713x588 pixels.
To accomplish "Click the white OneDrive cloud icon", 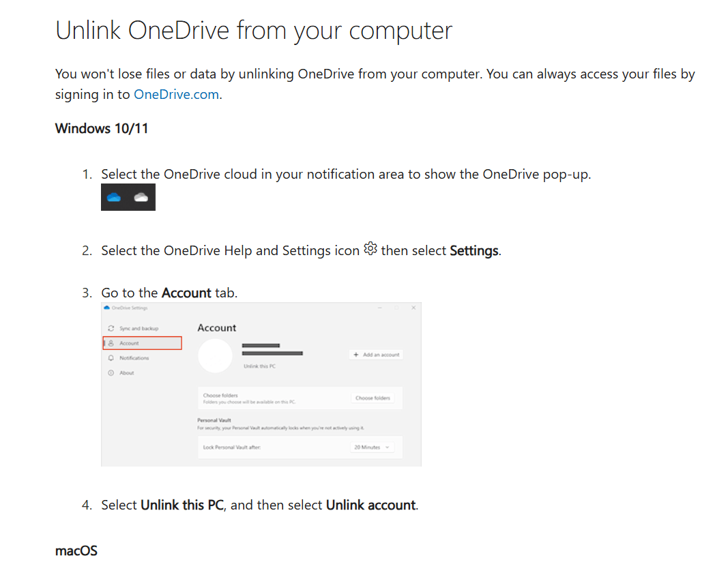I will 141,197.
